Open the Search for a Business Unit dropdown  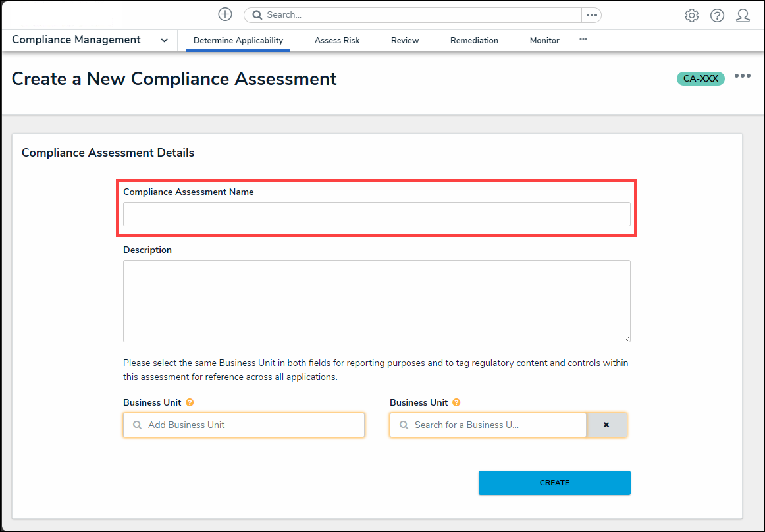[x=487, y=425]
